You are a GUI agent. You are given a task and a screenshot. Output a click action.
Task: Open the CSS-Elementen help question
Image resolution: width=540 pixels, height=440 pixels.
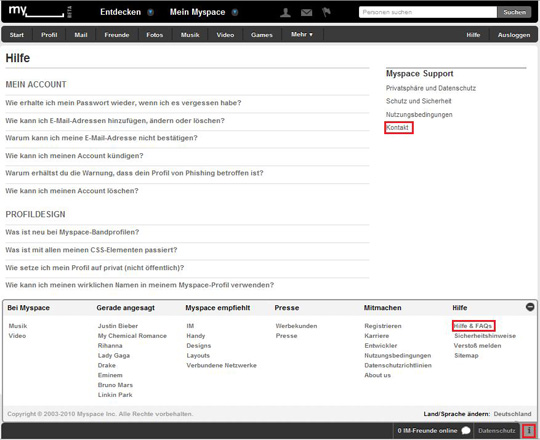91,250
